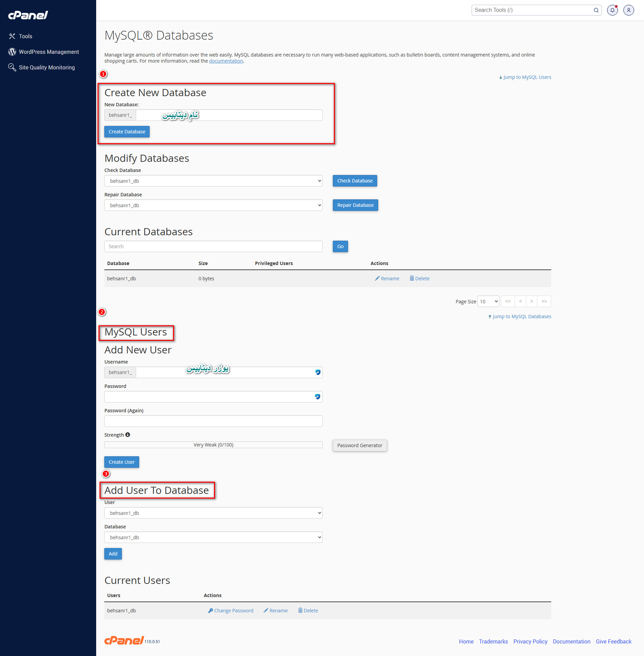Generate a random username with the generator icon
This screenshot has width=644, height=656.
click(317, 372)
